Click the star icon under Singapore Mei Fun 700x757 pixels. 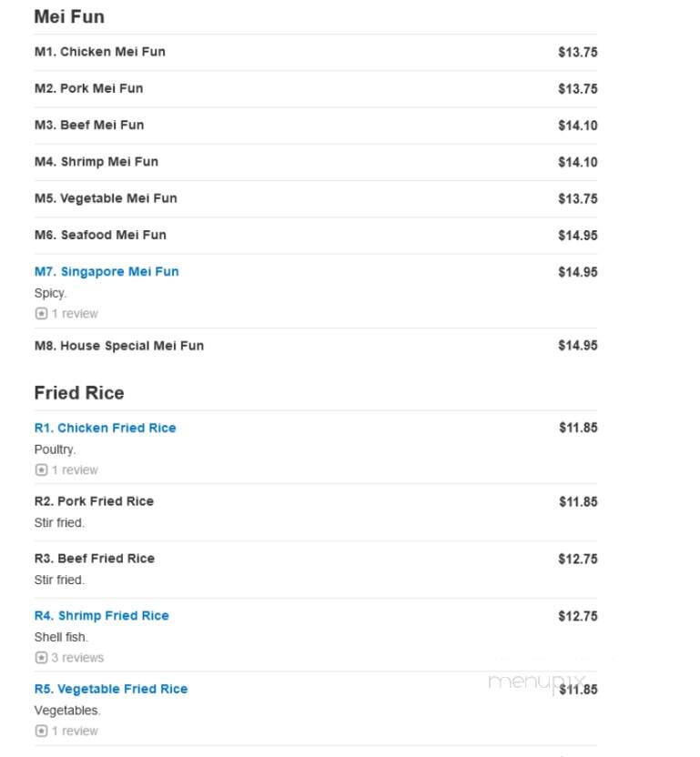42,314
